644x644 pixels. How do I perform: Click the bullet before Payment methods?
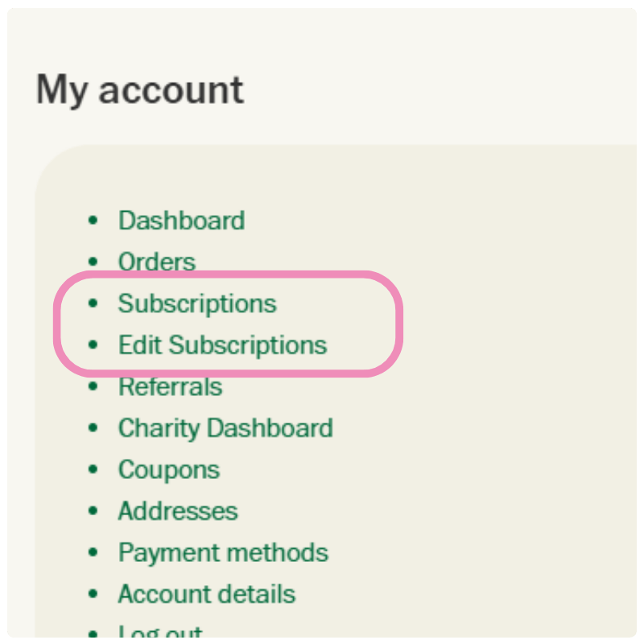pyautogui.click(x=93, y=553)
